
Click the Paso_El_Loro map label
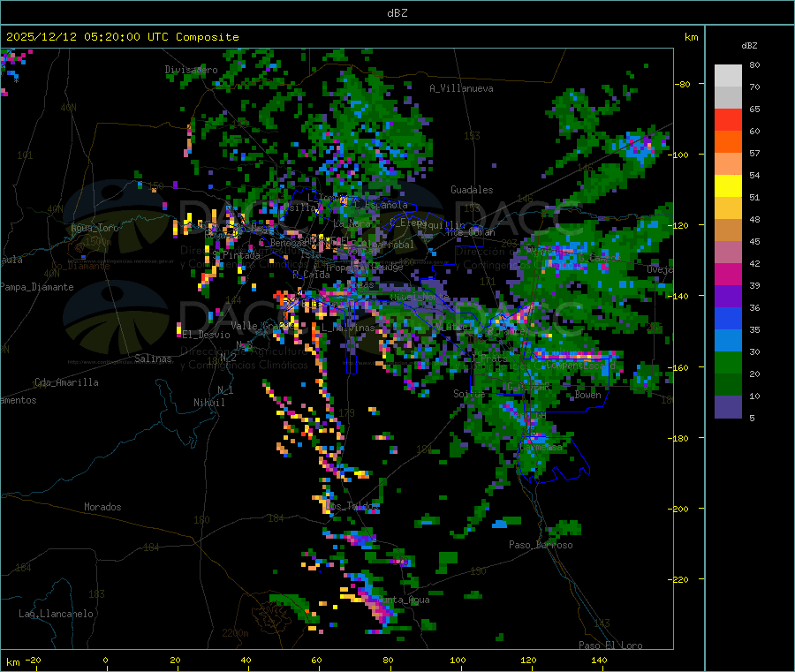tap(610, 646)
